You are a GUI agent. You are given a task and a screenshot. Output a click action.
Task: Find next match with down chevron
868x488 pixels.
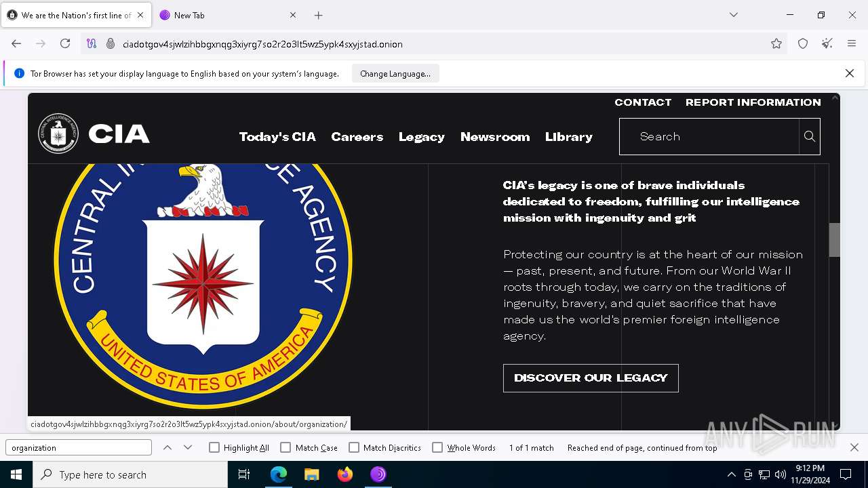(188, 447)
